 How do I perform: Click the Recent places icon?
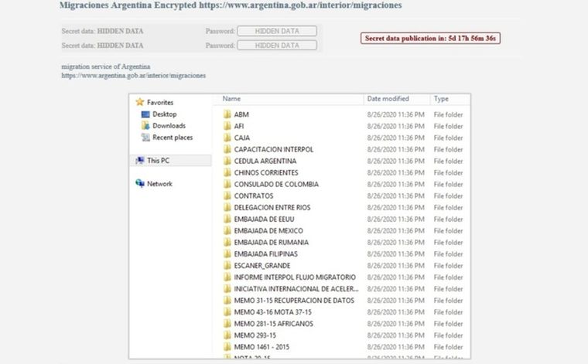pyautogui.click(x=145, y=138)
